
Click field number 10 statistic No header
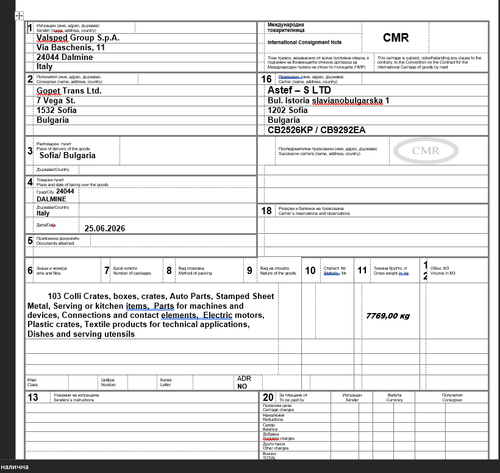point(310,270)
